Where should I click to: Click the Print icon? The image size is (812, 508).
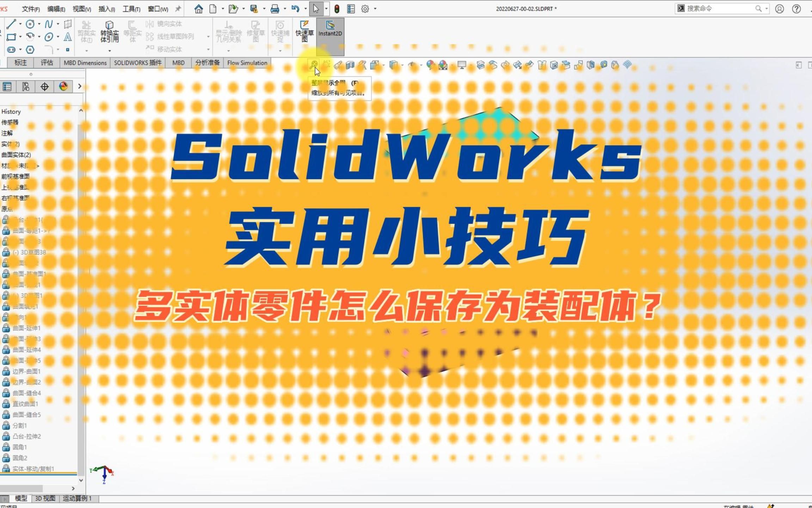[275, 9]
